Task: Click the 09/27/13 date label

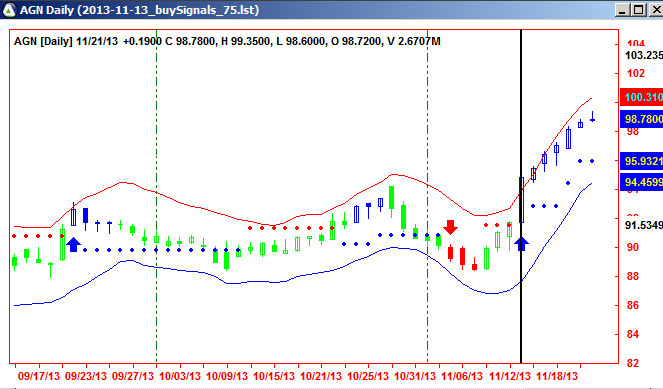Action: (133, 376)
